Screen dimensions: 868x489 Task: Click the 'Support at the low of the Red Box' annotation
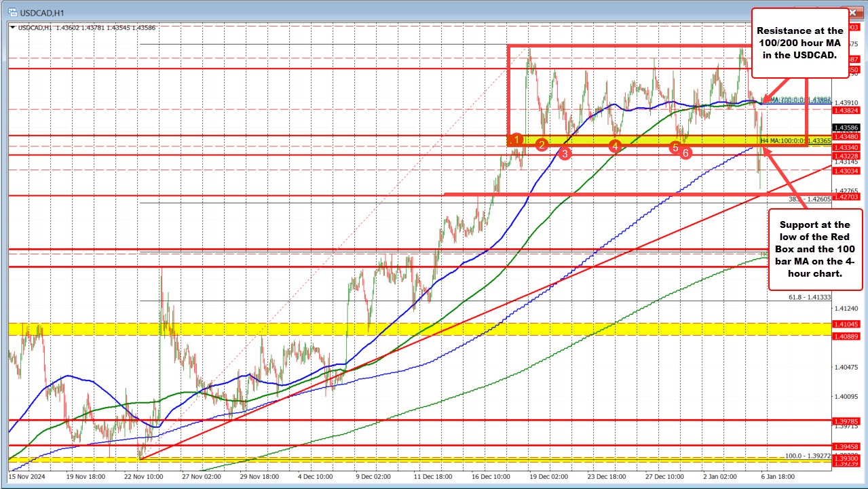pos(814,250)
